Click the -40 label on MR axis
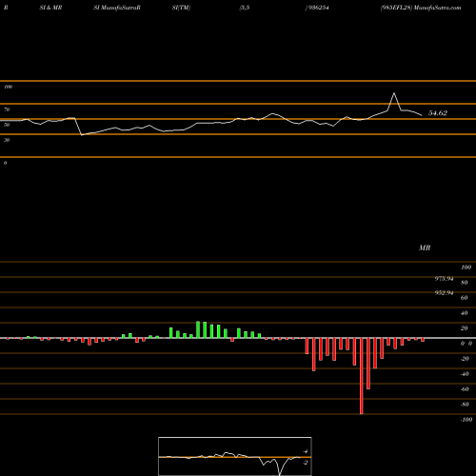476x476 pixels. pos(465,374)
